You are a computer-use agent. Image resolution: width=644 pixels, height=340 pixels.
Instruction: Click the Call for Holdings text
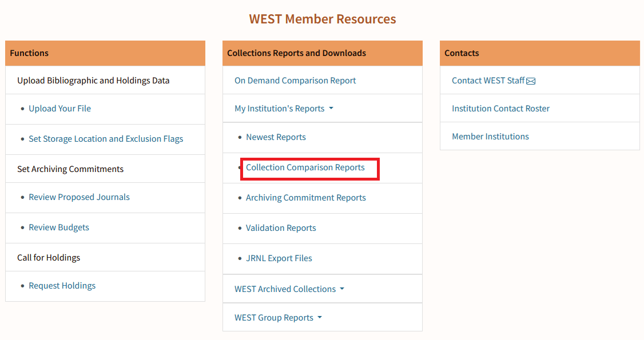pos(49,258)
